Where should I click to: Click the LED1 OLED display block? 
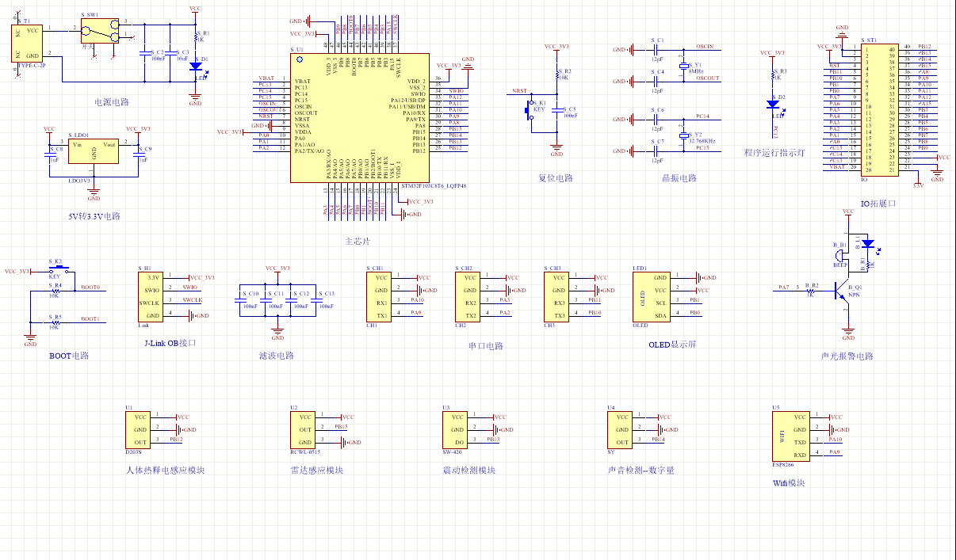pyautogui.click(x=651, y=297)
